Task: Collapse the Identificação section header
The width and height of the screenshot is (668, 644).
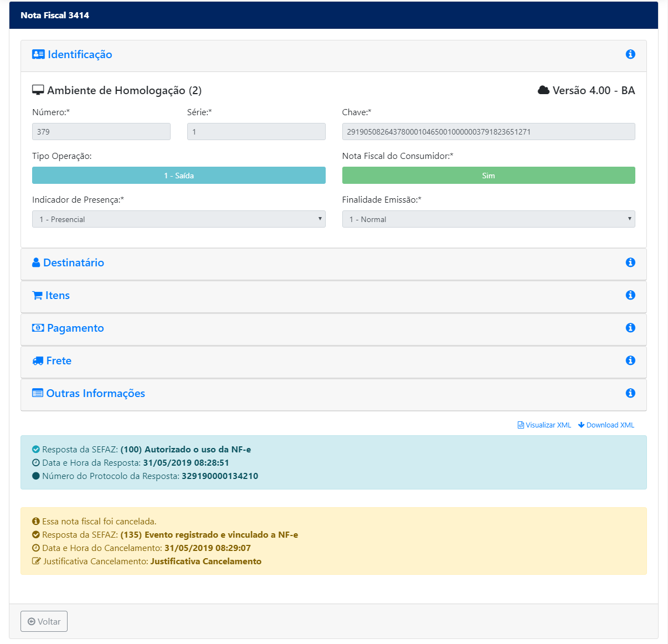Action: pos(80,55)
